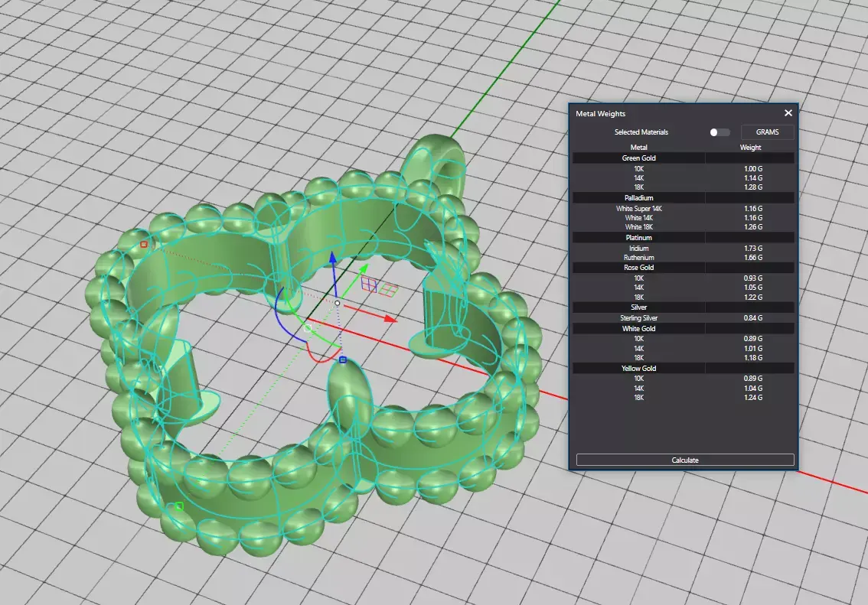The height and width of the screenshot is (605, 868).
Task: Toggle the Selected Materials switch
Action: tap(719, 132)
